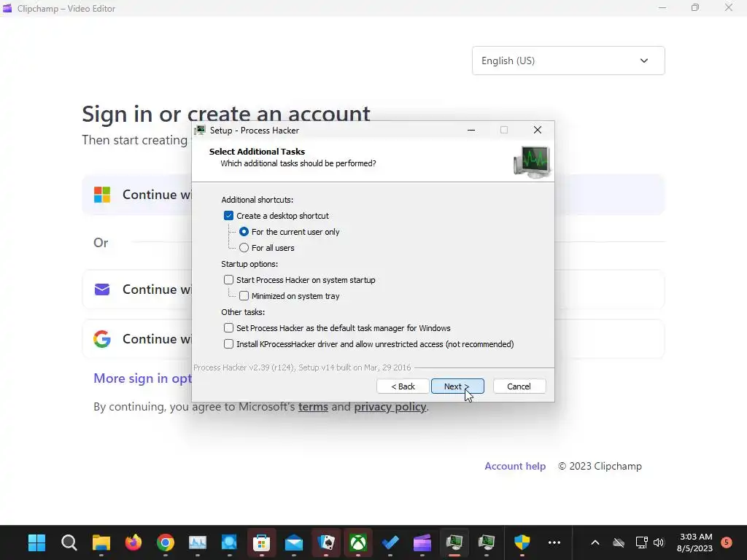The width and height of the screenshot is (747, 560).
Task: Minimize the Process Hacker Setup window
Action: pyautogui.click(x=471, y=130)
